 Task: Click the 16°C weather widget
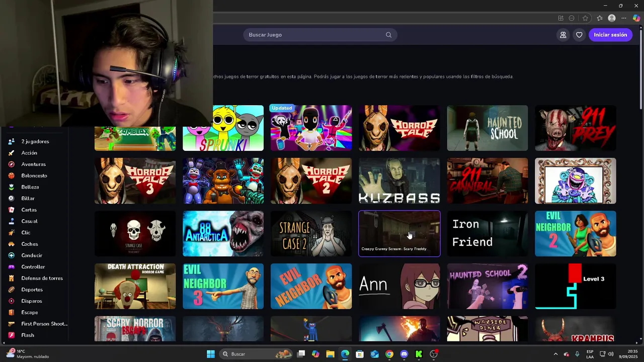[28, 354]
